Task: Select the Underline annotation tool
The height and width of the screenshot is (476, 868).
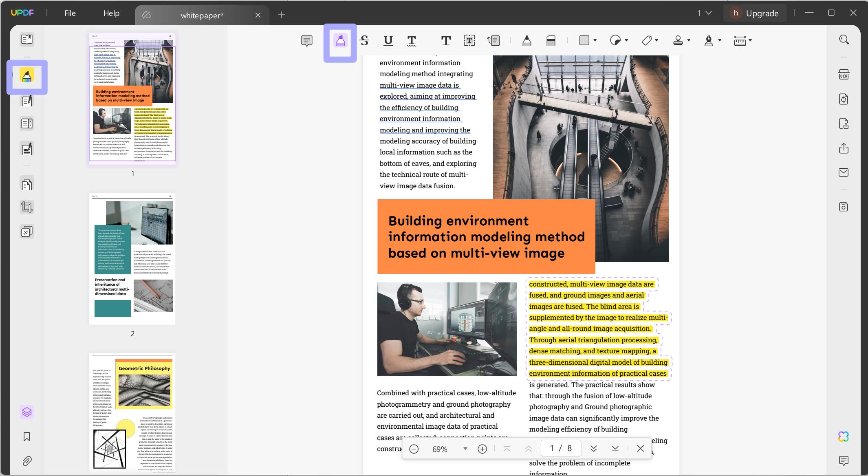Action: (x=388, y=41)
